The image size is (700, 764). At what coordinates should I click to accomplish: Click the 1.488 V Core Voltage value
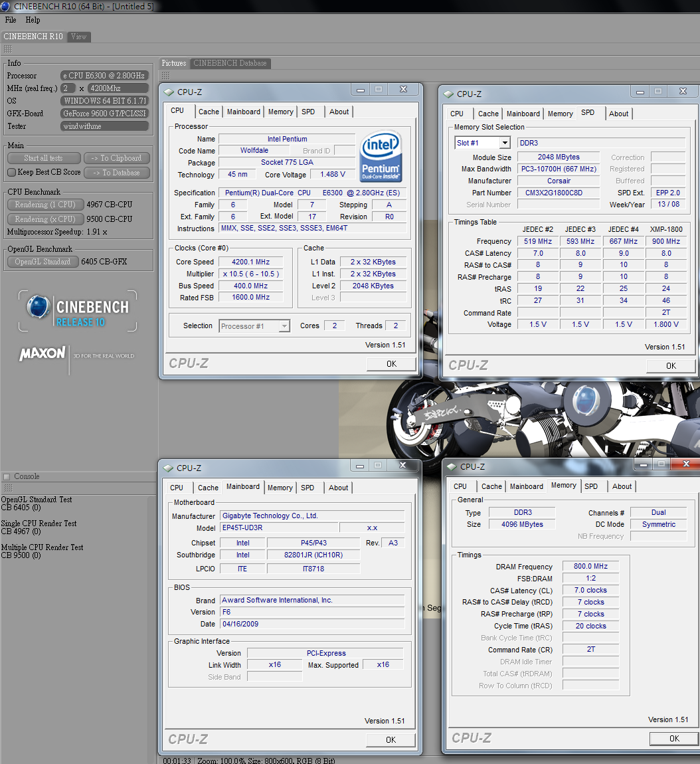point(333,175)
